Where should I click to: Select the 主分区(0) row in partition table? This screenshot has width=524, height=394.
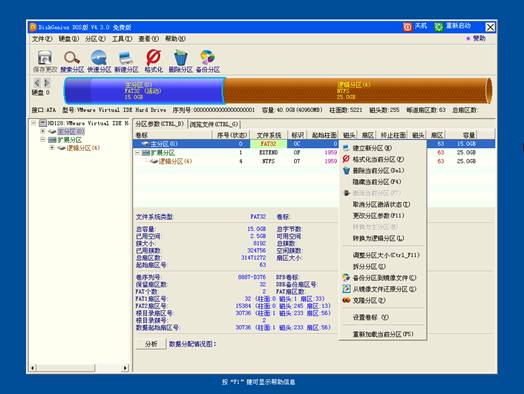pos(314,144)
